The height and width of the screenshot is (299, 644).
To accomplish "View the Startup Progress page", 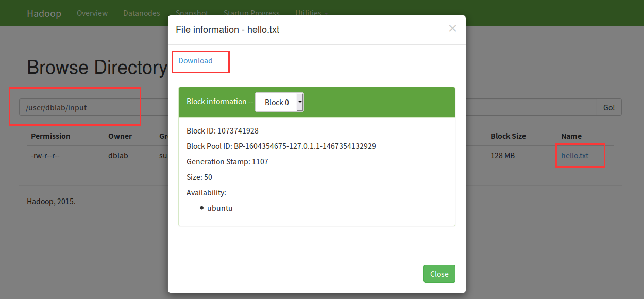I will click(251, 13).
